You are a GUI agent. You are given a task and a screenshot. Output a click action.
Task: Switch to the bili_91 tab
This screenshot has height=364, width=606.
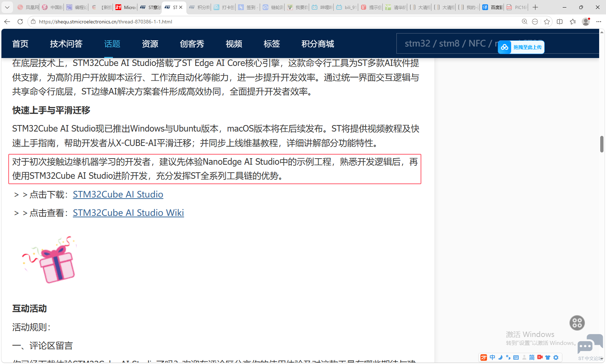tap(346, 7)
